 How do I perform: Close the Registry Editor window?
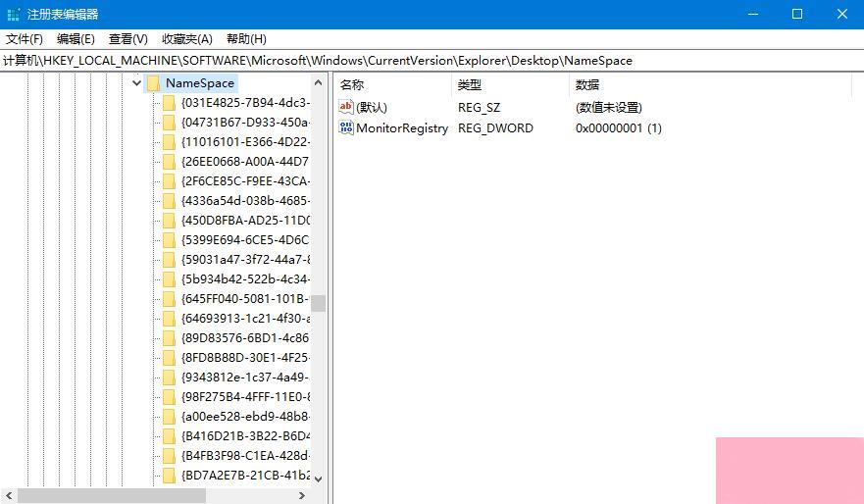[842, 15]
